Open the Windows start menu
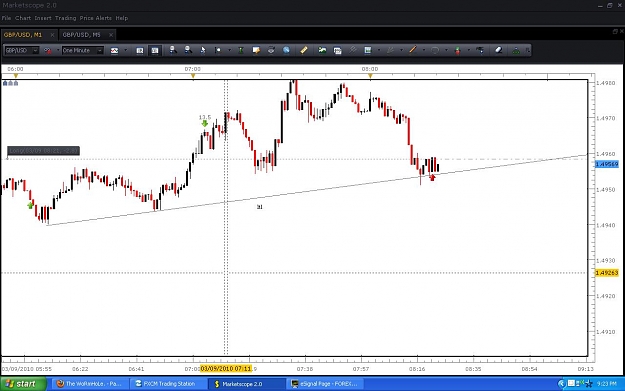 coord(24,384)
